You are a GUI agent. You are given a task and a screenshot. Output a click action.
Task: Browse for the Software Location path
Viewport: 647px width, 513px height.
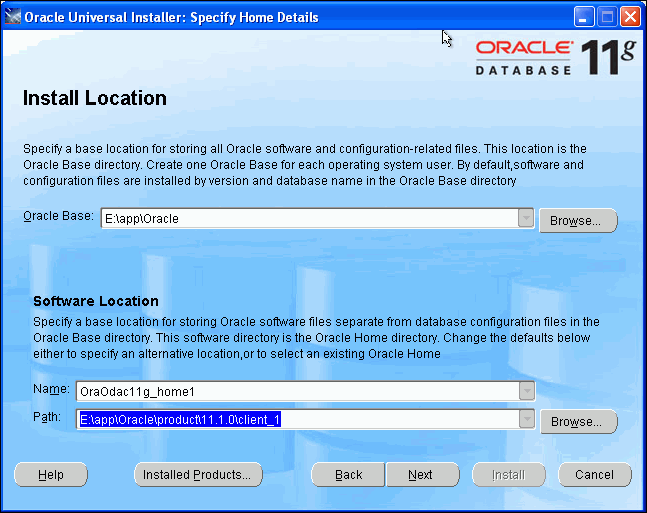click(578, 422)
